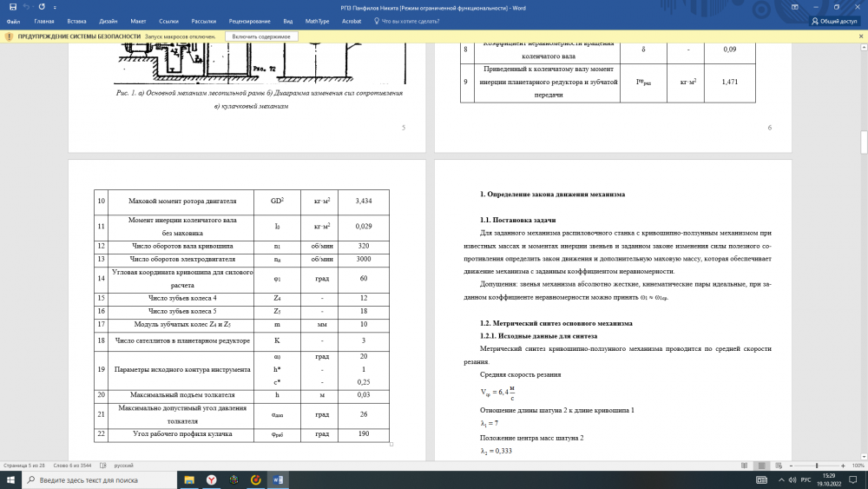Viewport: 868px width, 489px height.
Task: Open the MathType ribbon tab
Action: (317, 21)
